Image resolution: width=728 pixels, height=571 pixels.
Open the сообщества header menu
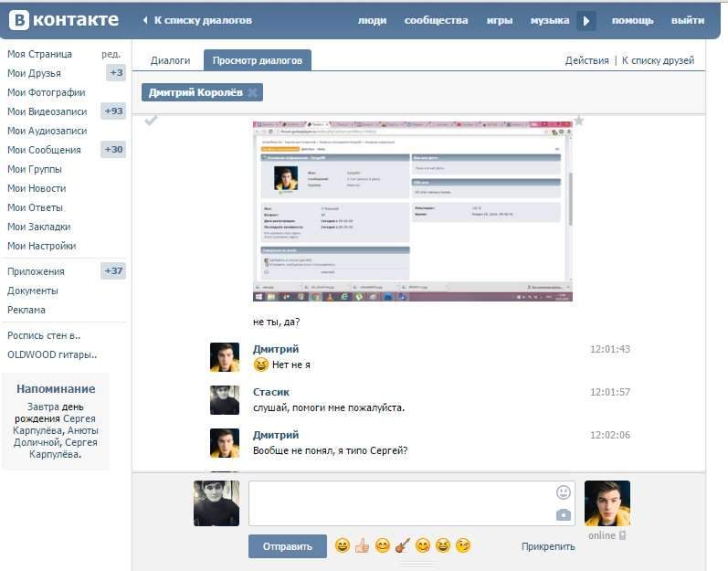point(436,20)
